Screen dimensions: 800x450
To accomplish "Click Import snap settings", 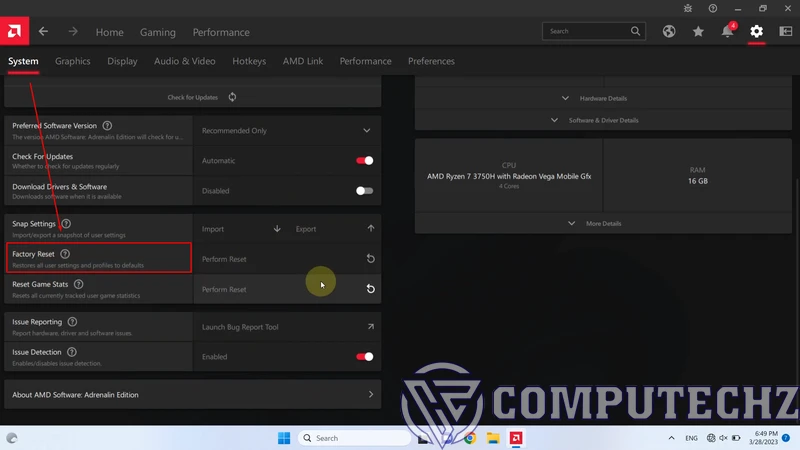I will coord(240,229).
